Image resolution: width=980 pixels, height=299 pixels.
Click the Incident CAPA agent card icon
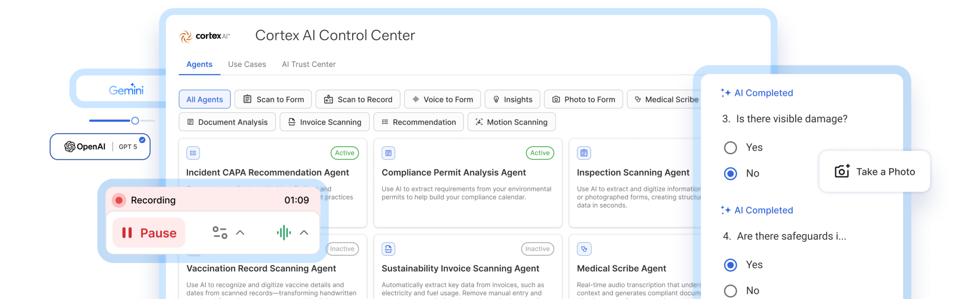coord(193,153)
